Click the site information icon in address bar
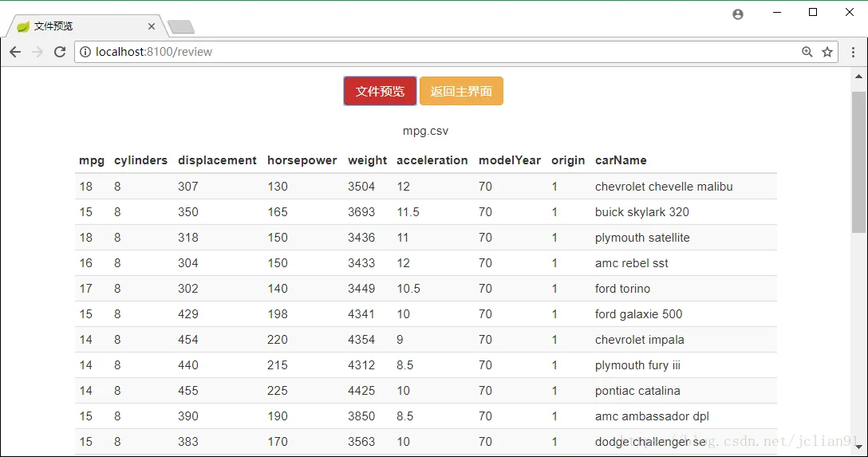This screenshot has width=868, height=457. 85,52
